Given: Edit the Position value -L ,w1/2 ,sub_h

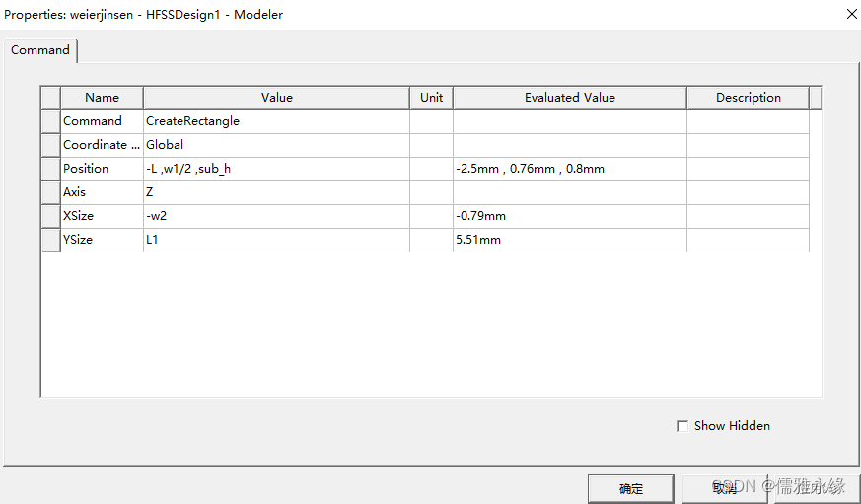Looking at the screenshot, I should [277, 169].
